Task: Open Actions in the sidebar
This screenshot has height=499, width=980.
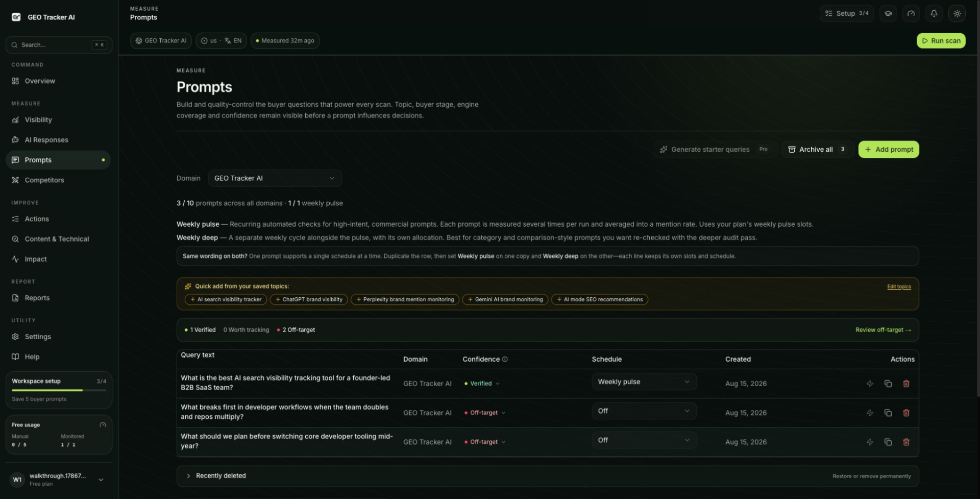Action: (58, 219)
